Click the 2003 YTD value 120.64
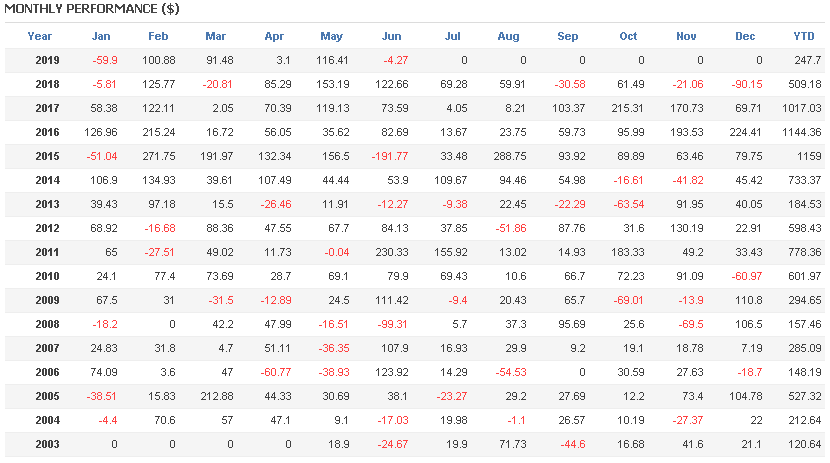This screenshot has height=463, width=830. coord(805,444)
